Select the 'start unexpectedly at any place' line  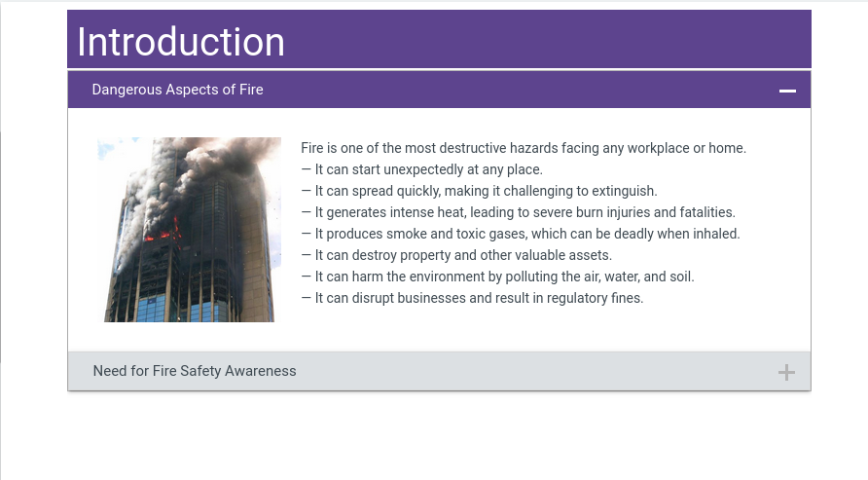pyautogui.click(x=421, y=169)
